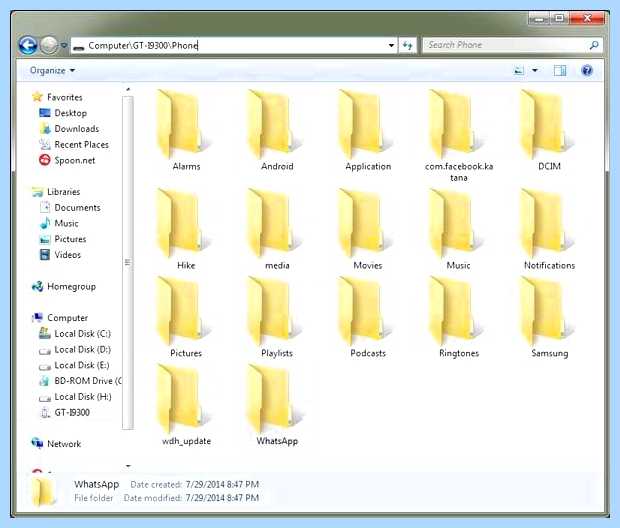620x528 pixels.
Task: Click Libraries in the navigation pane
Action: [x=56, y=192]
